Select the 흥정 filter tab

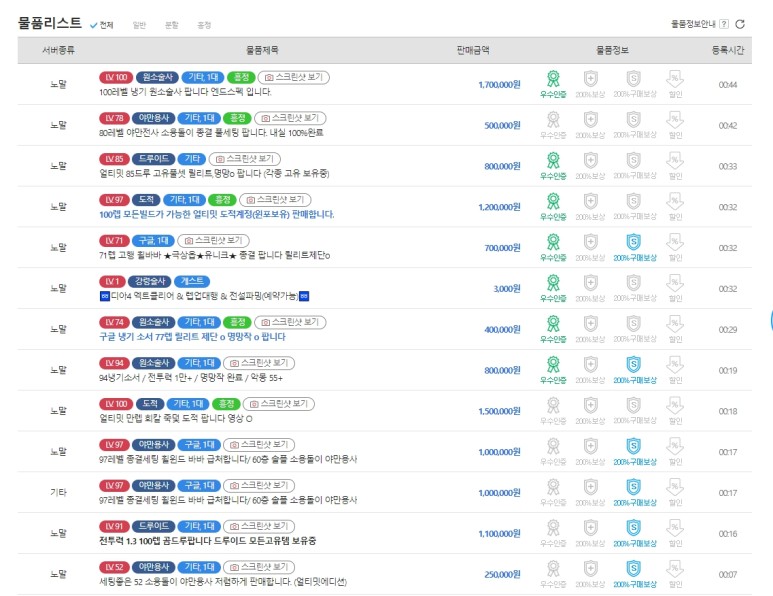pos(204,25)
